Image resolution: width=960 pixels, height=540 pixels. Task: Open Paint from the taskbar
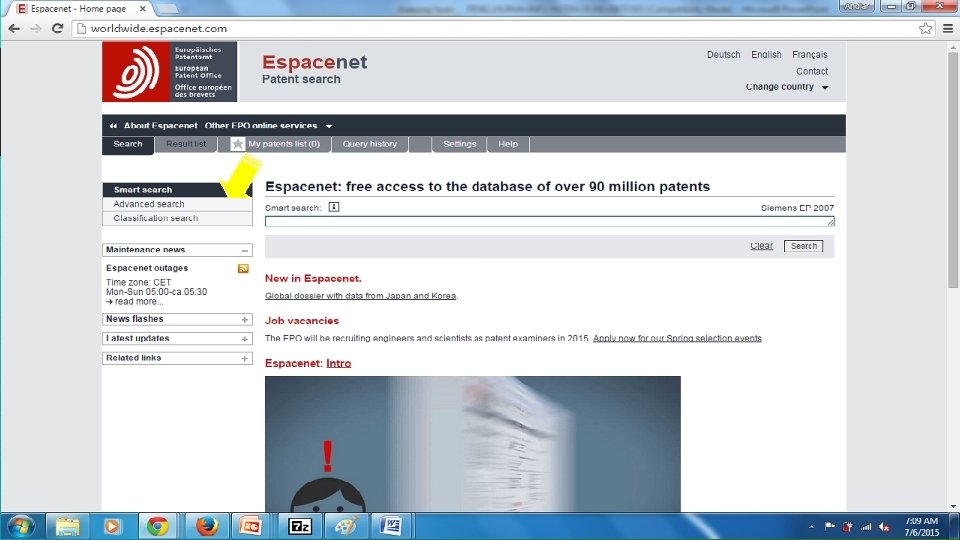346,527
